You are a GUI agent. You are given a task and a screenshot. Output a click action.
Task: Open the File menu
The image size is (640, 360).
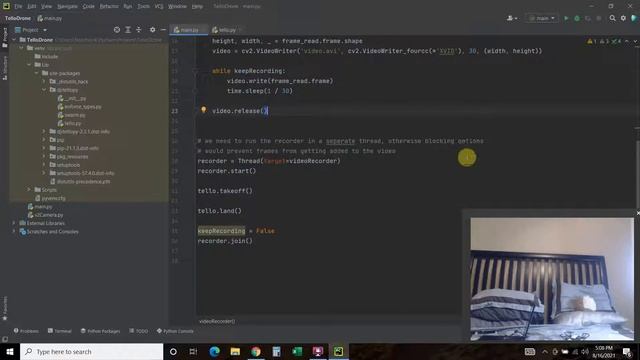pos(18,7)
